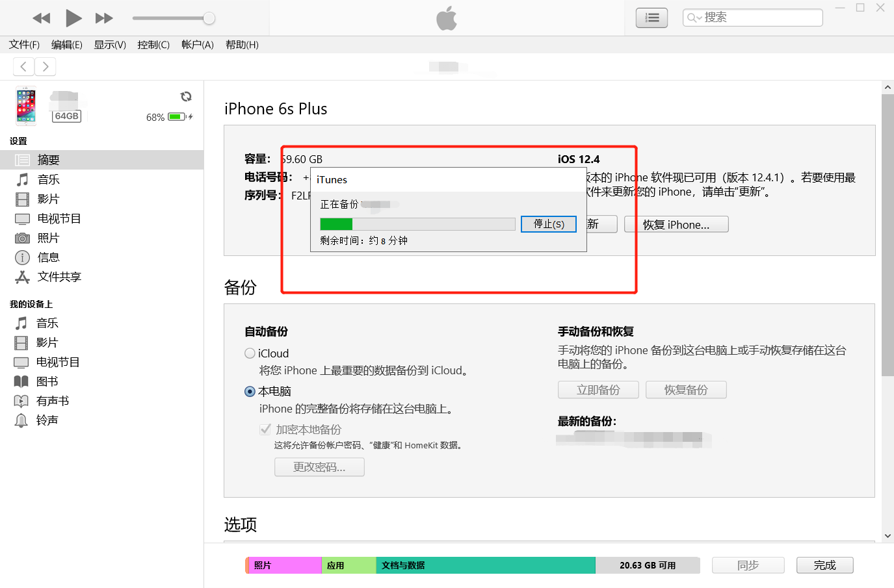
Task: Click the scrollbar down arrow
Action: [x=887, y=536]
